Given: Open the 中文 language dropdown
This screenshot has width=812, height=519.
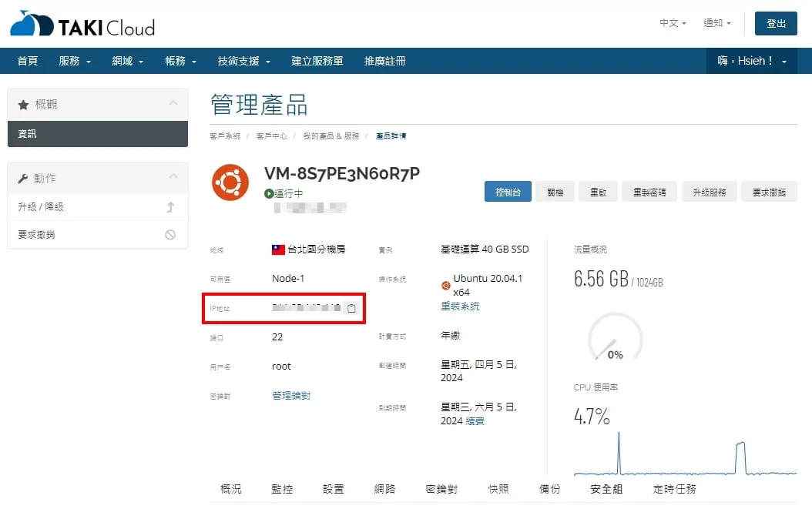Looking at the screenshot, I should [x=673, y=23].
